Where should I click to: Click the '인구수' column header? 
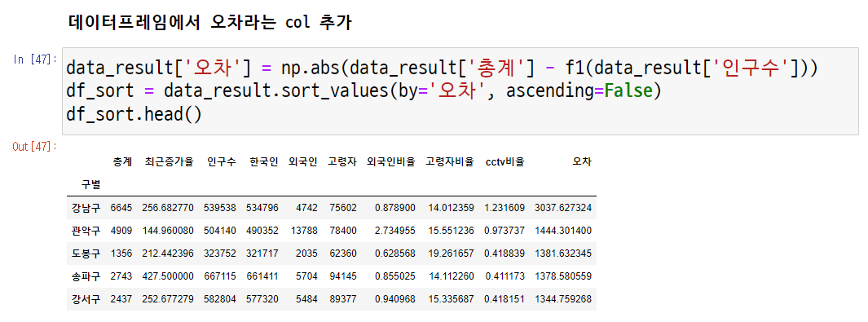click(x=221, y=162)
